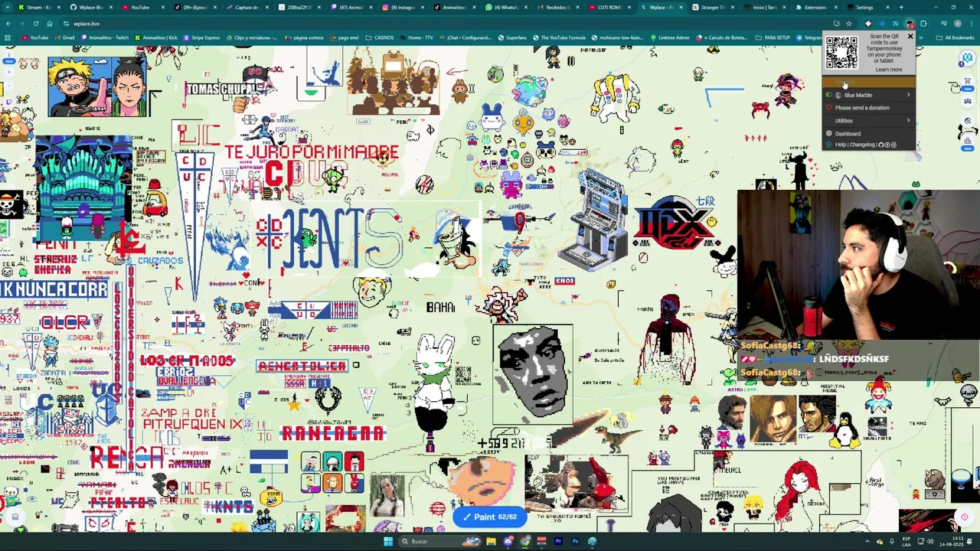Open File Explorer from the taskbar

pyautogui.click(x=491, y=541)
